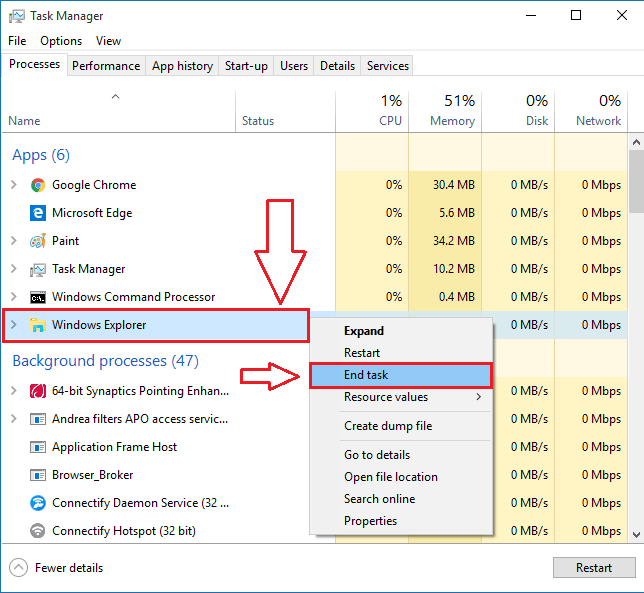
Task: Click the scrollbar up arrow
Action: point(636,142)
